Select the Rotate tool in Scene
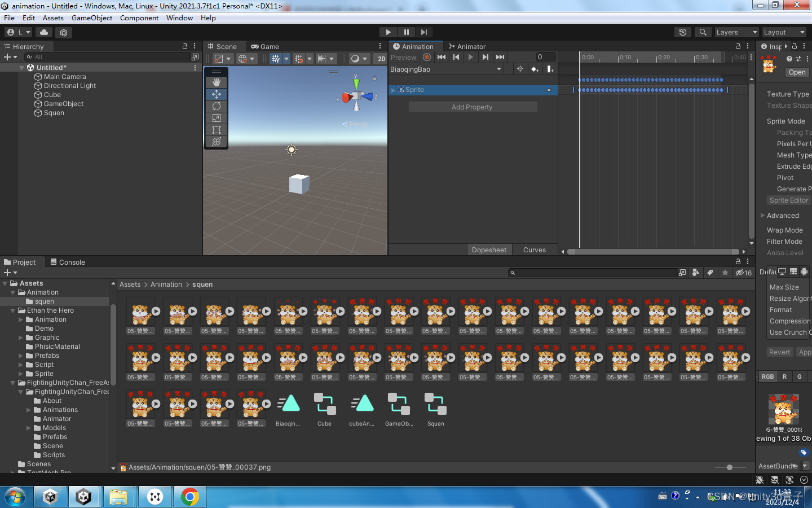 pyautogui.click(x=216, y=106)
